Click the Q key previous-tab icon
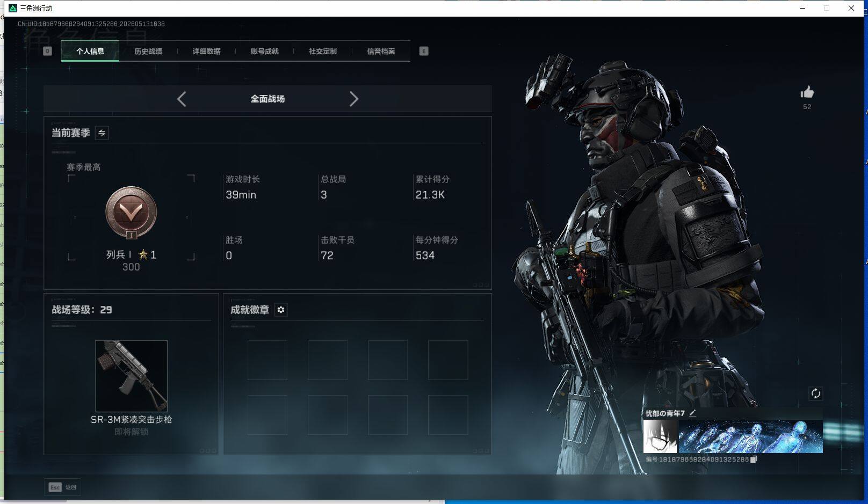 pyautogui.click(x=47, y=51)
